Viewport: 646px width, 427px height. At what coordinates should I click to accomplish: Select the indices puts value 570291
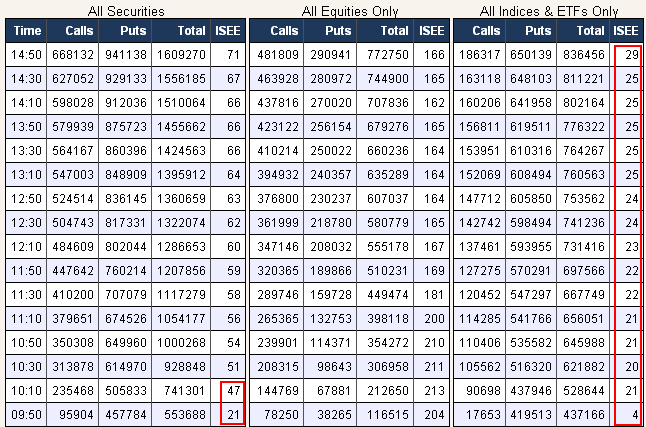[531, 270]
